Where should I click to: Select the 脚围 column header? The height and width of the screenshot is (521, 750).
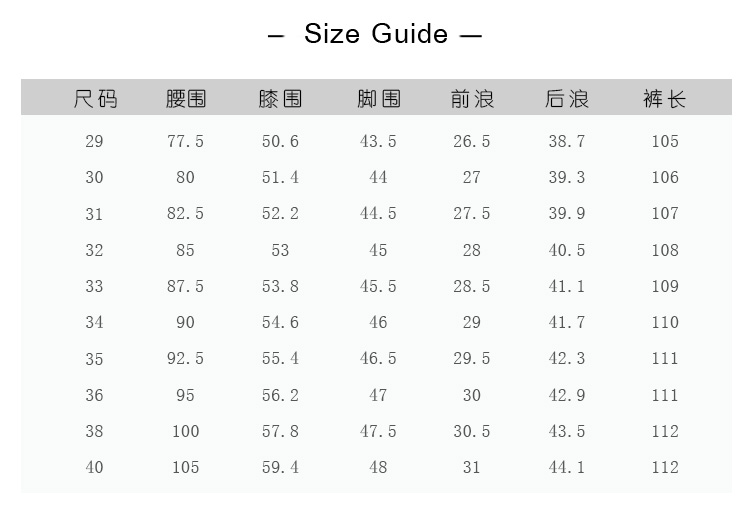[378, 99]
